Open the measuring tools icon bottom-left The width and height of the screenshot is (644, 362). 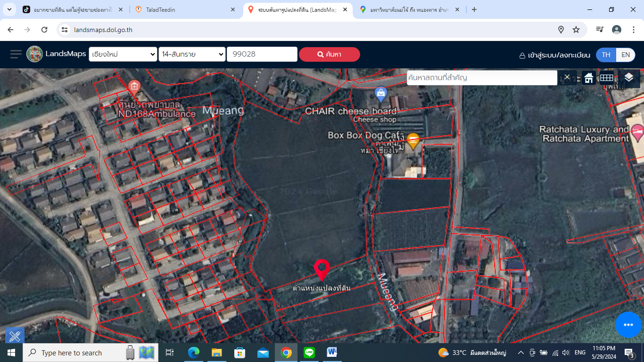[15, 336]
